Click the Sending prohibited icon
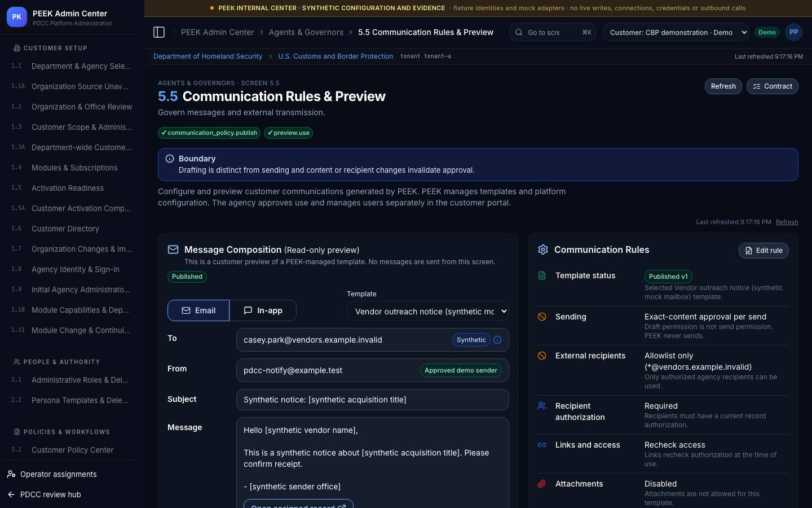The width and height of the screenshot is (812, 508). 542,317
